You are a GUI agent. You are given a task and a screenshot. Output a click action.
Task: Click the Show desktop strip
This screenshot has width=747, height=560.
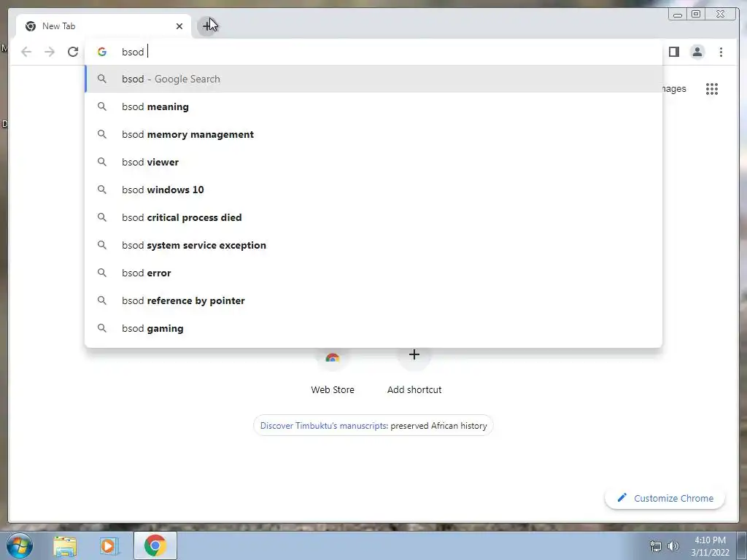coord(742,545)
